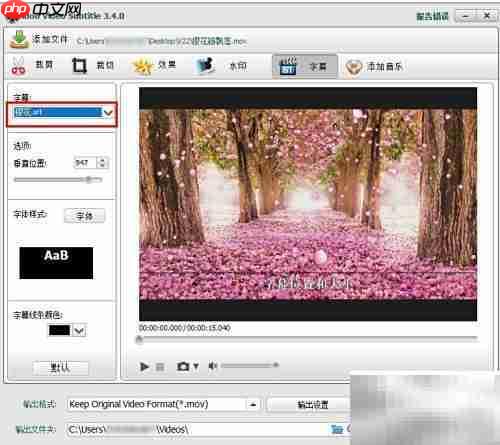Open the Effect tab with star icon
This screenshot has width=500, height=445.
tap(154, 66)
